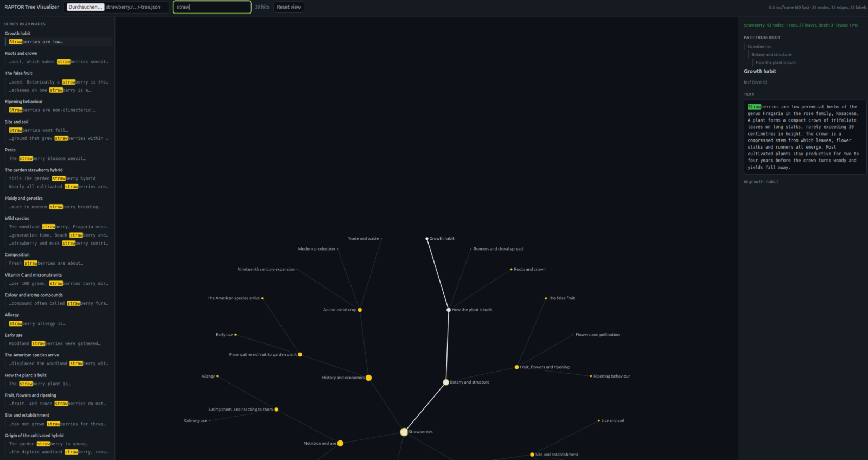Click the Vitamin C and micronutrients heading
The height and width of the screenshot is (460, 868).
click(33, 275)
